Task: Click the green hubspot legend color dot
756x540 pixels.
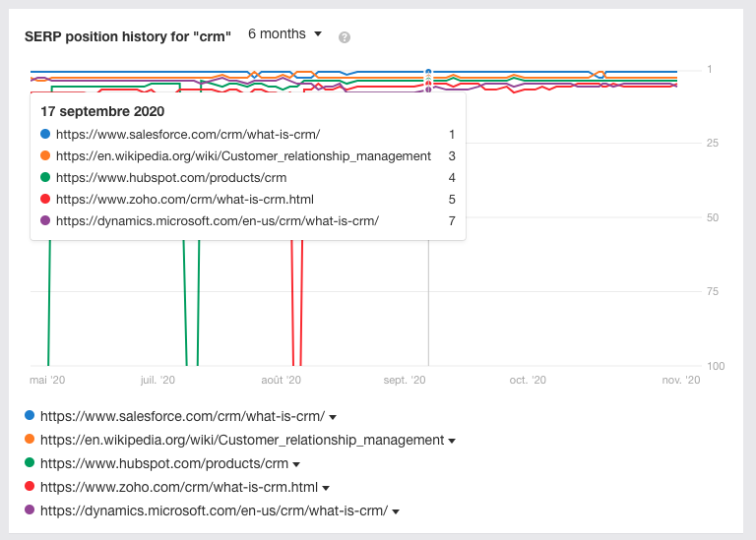Action: coord(30,462)
